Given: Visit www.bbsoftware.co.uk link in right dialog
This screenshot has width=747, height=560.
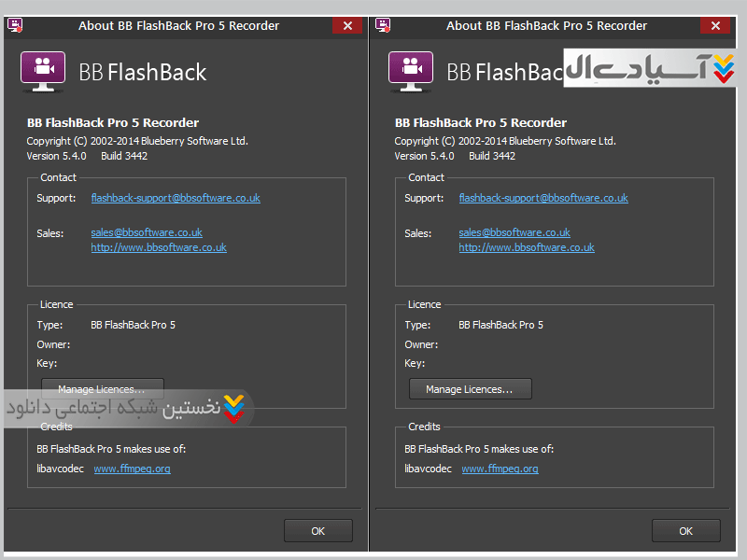Looking at the screenshot, I should pos(527,247).
